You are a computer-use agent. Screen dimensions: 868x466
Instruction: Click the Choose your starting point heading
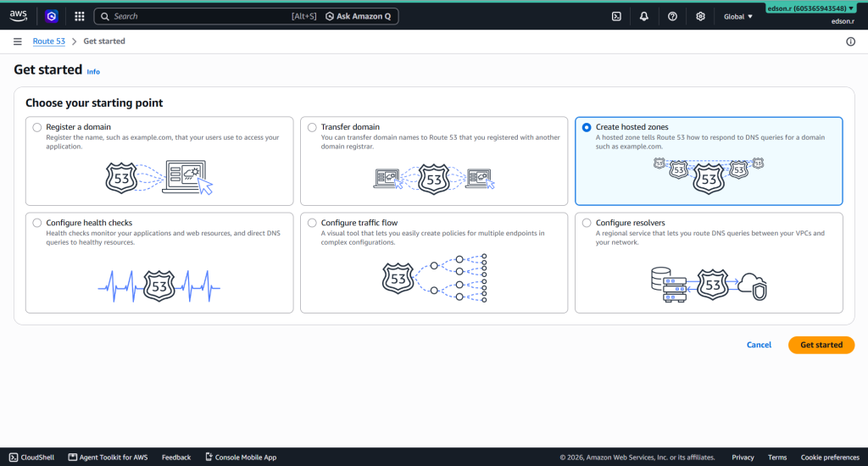coord(94,103)
